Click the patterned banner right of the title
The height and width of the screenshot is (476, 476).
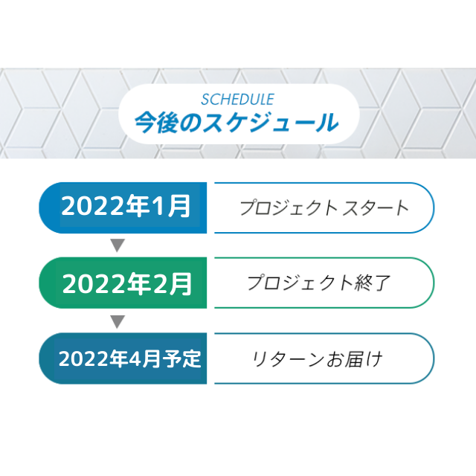416,113
